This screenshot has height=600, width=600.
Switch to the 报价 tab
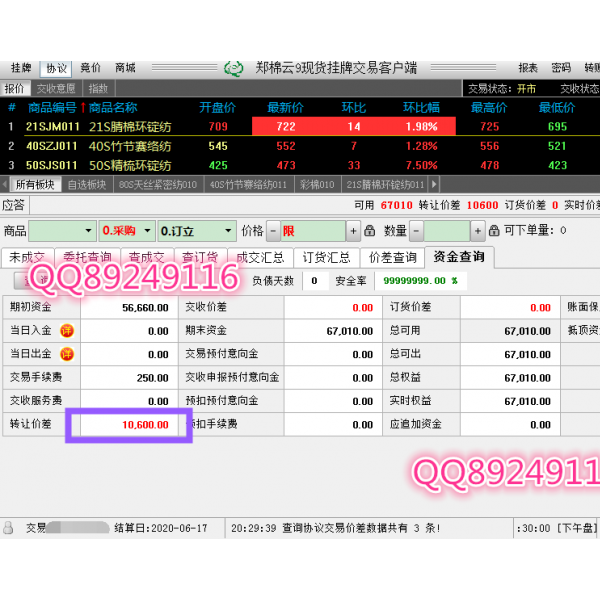coord(15,89)
